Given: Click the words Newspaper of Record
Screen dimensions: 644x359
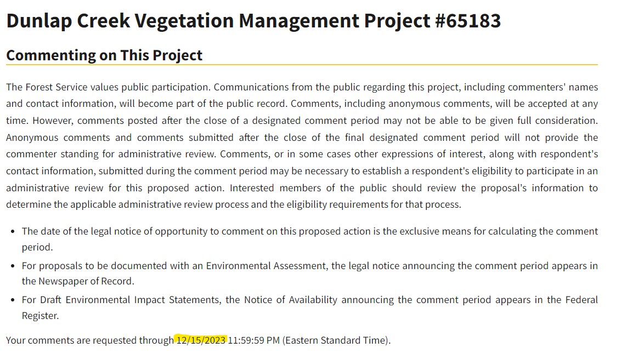Looking at the screenshot, I should point(86,282).
